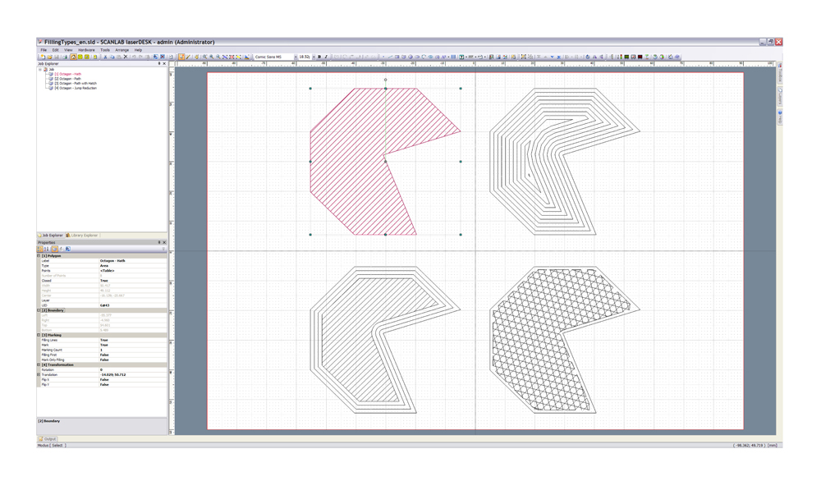Screen dimensions: 821x504
Task: Collapse the [3] Marking property group
Action: [x=39, y=336]
